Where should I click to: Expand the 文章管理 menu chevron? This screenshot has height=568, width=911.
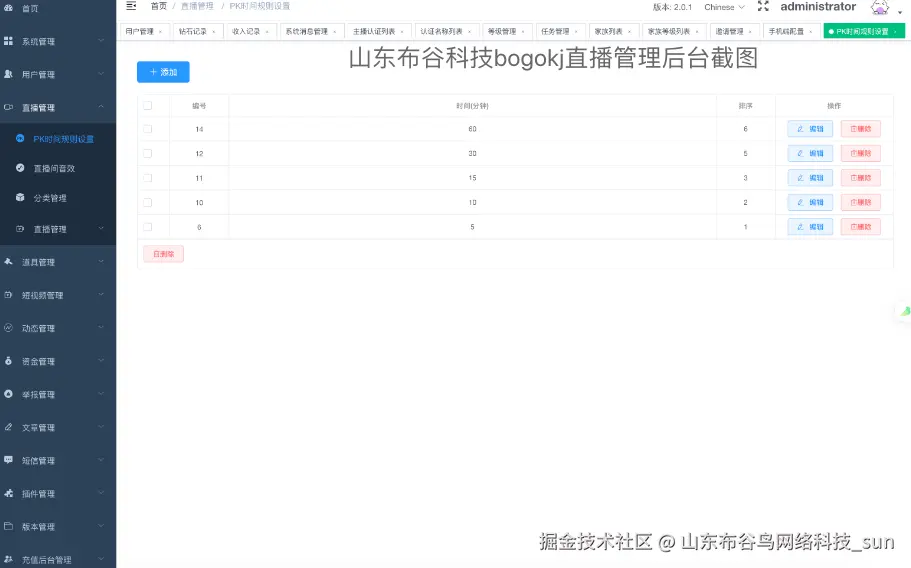[x=101, y=427]
